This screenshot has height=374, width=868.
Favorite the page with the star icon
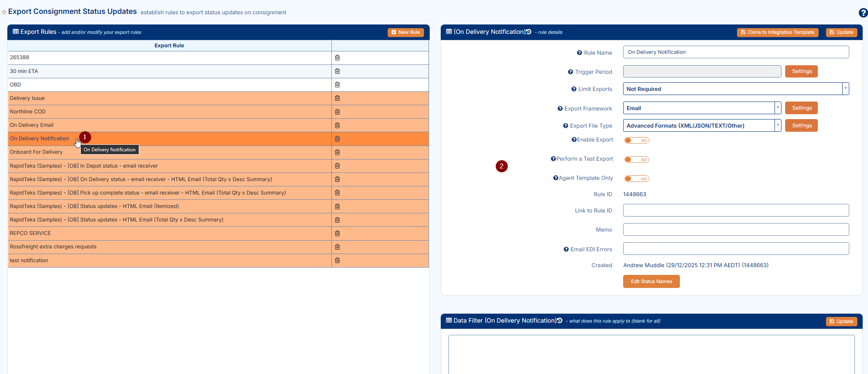tap(4, 12)
